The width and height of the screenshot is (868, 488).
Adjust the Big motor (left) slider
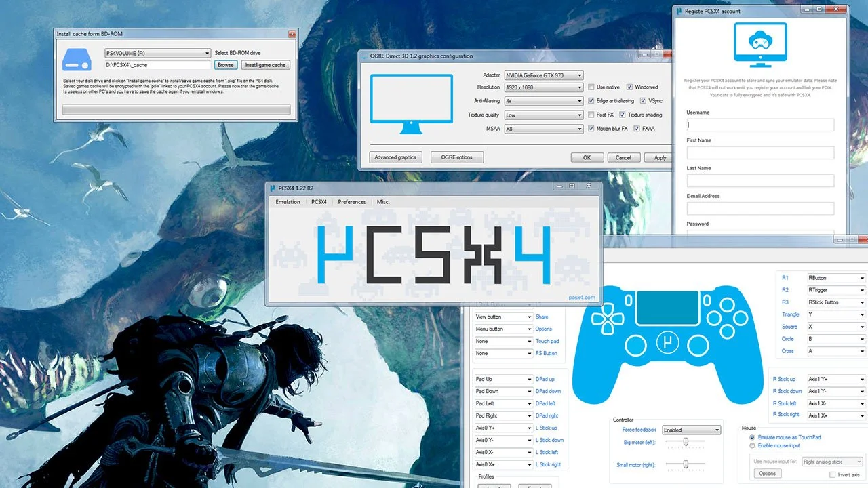click(685, 442)
